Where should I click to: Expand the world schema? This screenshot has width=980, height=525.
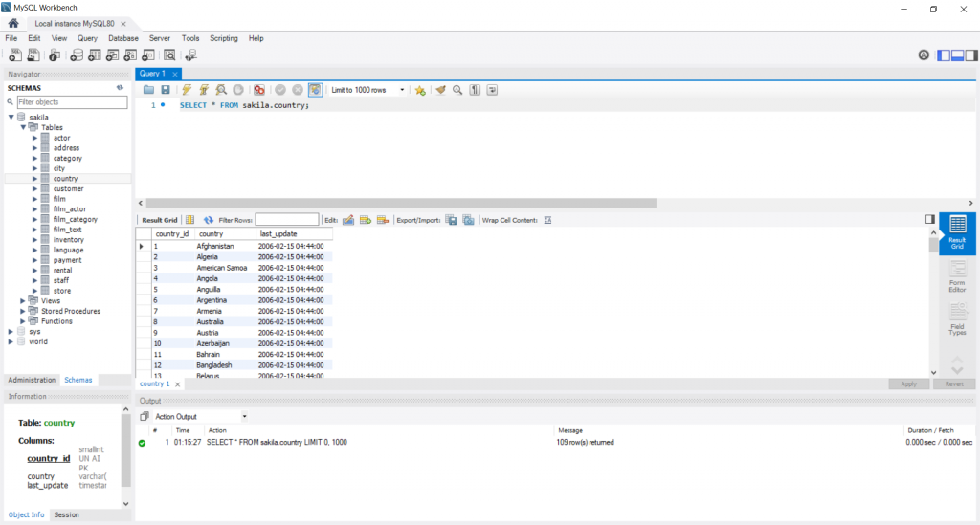click(x=11, y=341)
